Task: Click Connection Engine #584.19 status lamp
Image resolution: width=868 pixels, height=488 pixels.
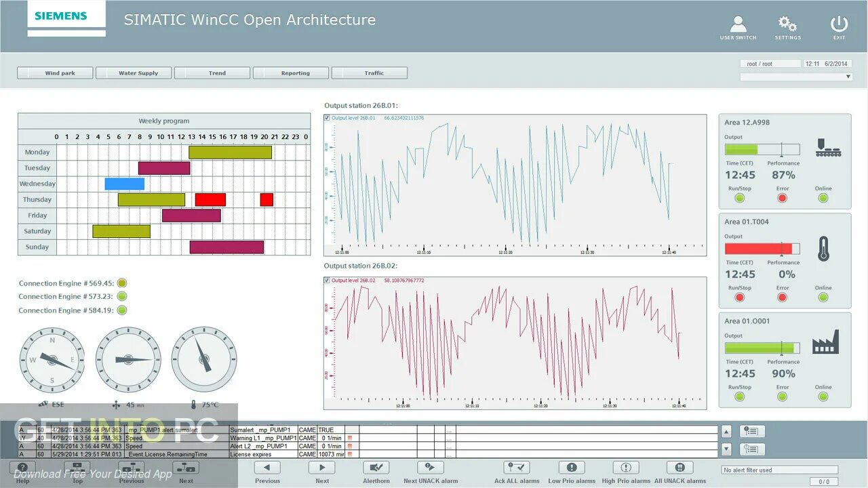Action: (x=122, y=310)
